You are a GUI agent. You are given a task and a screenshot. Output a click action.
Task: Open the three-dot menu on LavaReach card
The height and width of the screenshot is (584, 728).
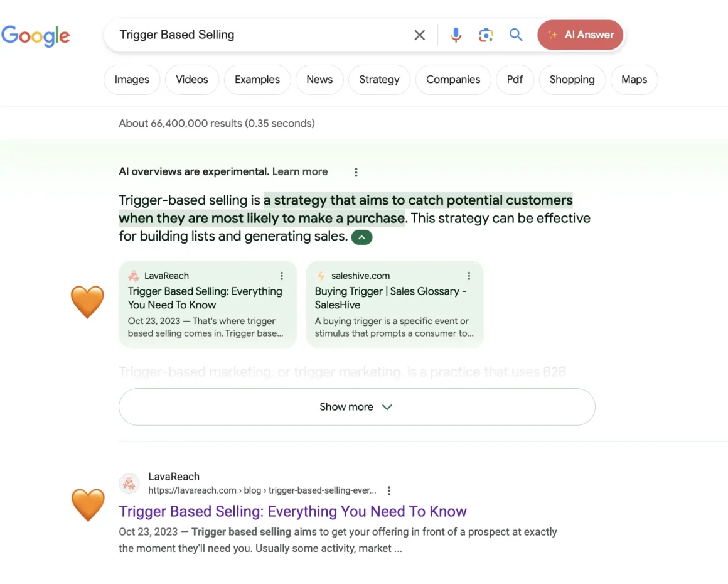pos(282,275)
